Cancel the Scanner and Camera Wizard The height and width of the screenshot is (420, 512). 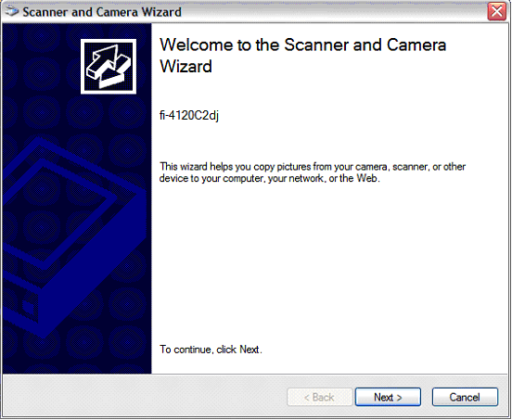[x=465, y=397]
